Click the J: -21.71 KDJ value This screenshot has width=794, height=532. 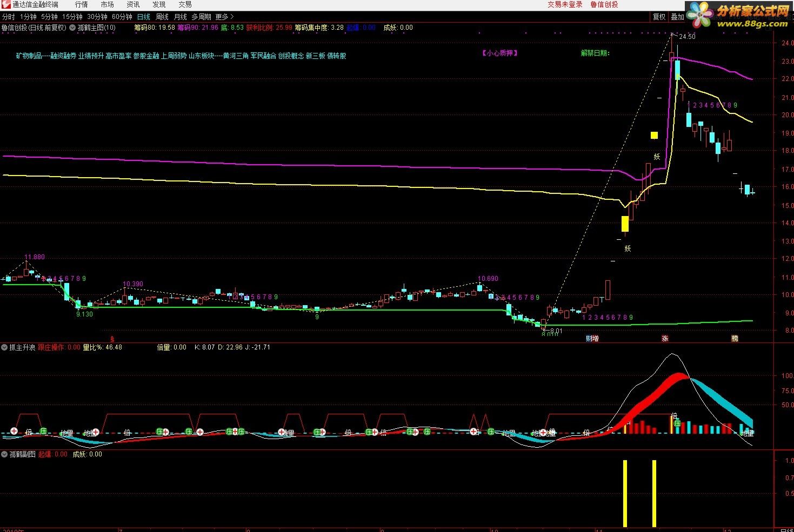257,347
